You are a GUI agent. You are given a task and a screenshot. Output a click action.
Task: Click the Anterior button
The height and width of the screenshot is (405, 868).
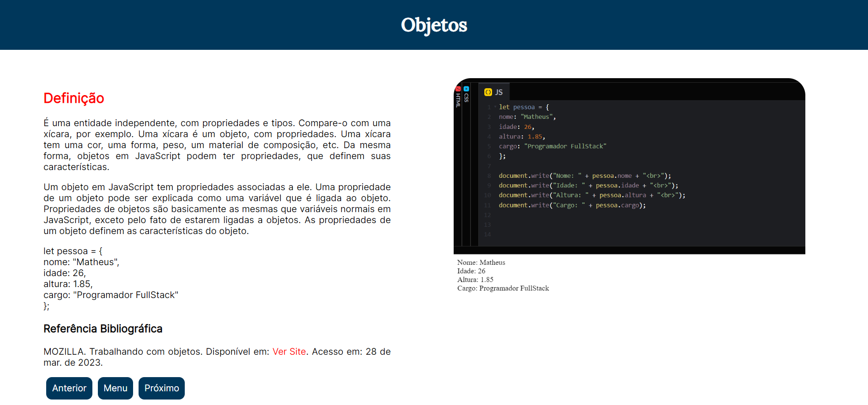tap(69, 388)
